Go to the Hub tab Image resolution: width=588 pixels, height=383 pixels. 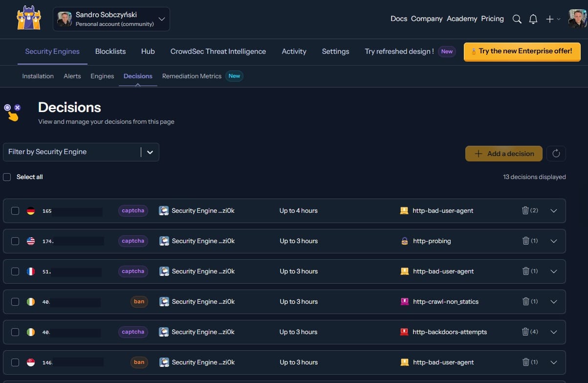click(148, 51)
